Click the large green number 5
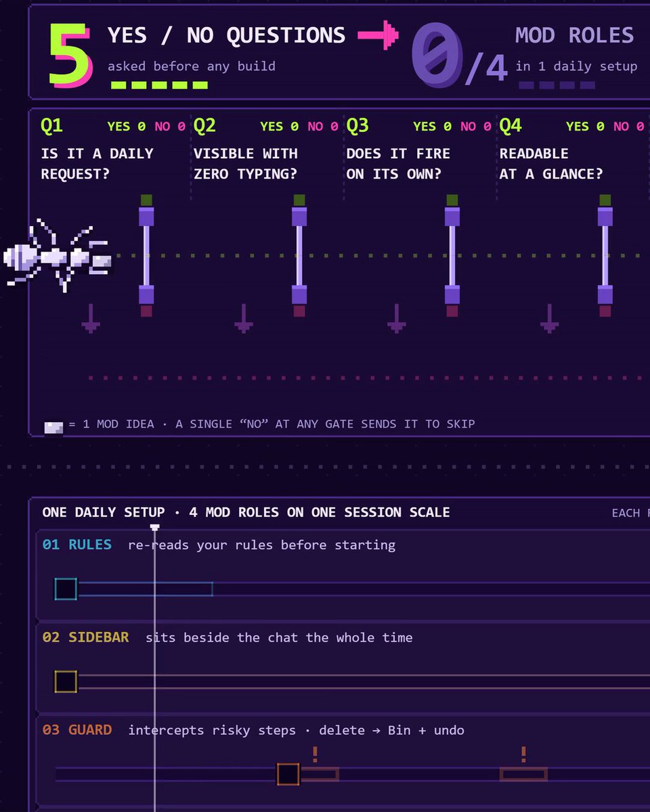The image size is (650, 812). (71, 53)
